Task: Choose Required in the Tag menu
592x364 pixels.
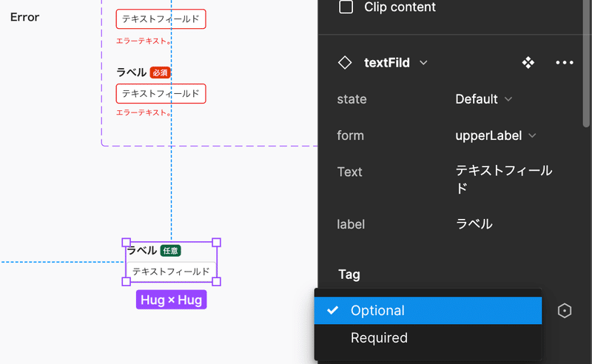Action: (428, 337)
